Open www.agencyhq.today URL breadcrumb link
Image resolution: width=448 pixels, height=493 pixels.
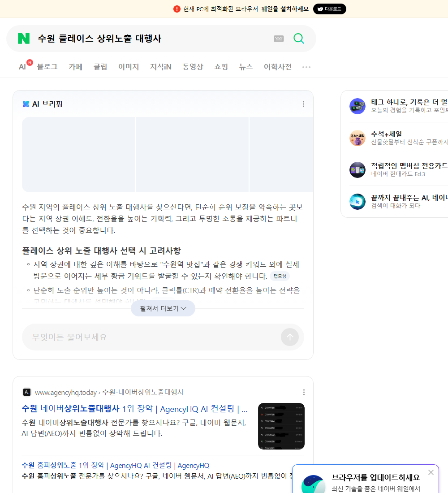tap(109, 393)
